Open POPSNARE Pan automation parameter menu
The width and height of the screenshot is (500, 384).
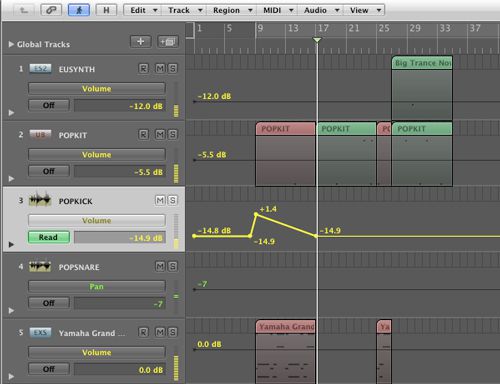coord(97,286)
